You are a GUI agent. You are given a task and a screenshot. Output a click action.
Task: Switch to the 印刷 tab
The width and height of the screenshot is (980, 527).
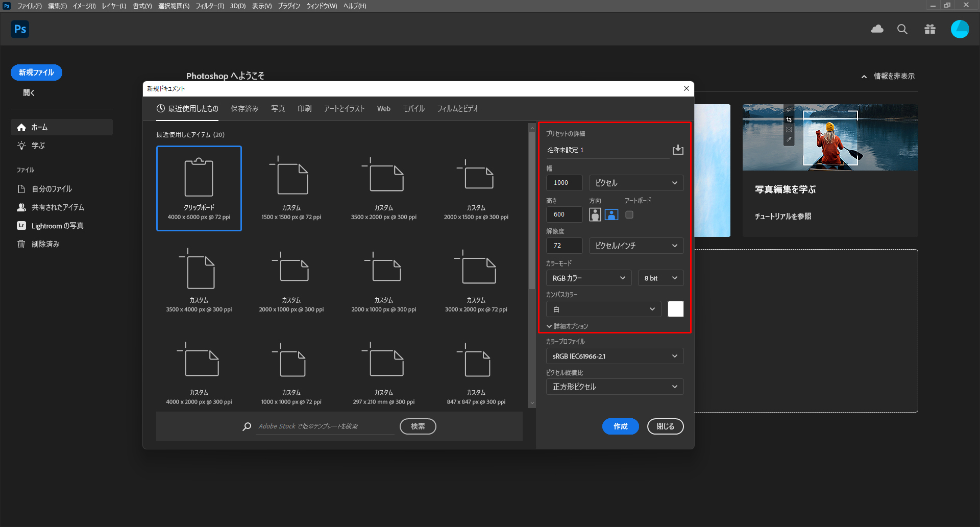point(304,109)
